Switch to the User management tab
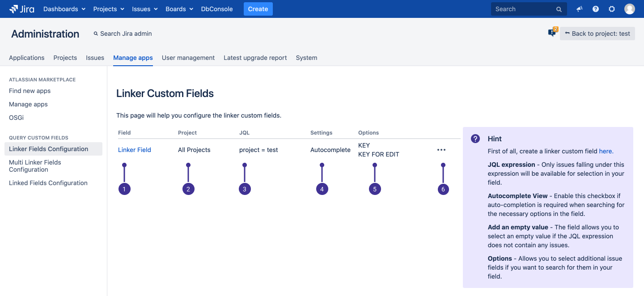 [188, 58]
